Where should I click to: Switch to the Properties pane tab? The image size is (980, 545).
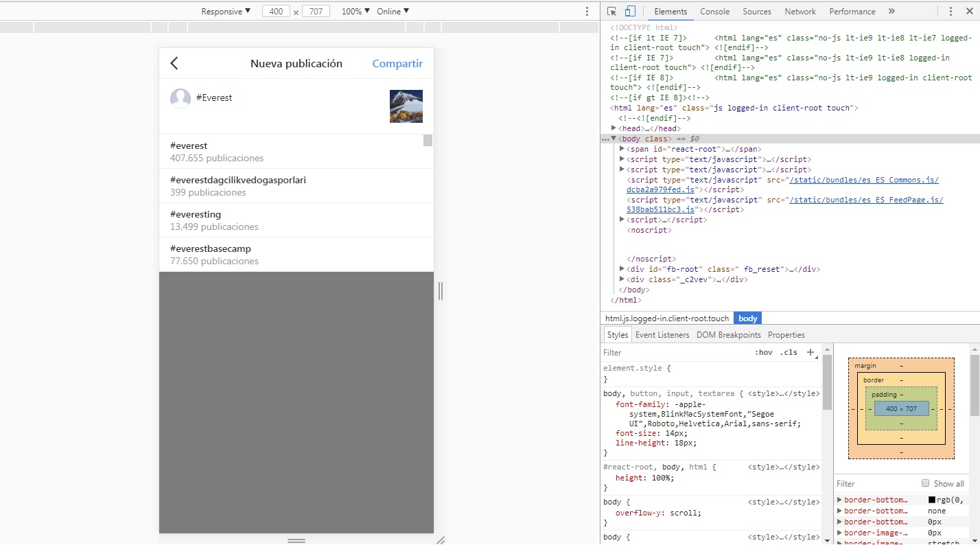click(786, 335)
